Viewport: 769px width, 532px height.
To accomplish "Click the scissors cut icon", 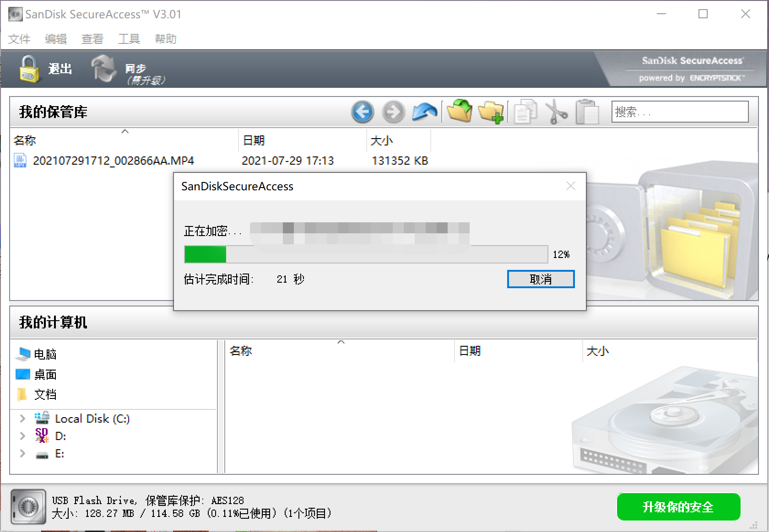I will [x=556, y=112].
